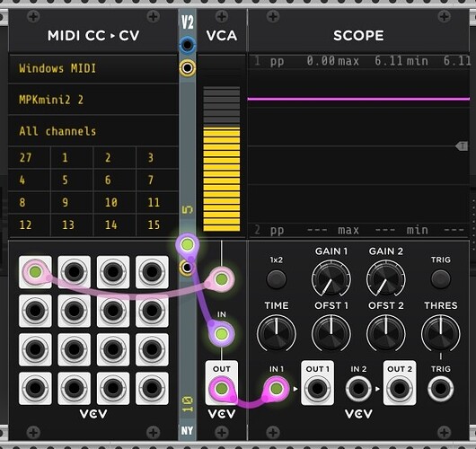The image size is (476, 449).
Task: Click the VCA OUT jack
Action: point(222,388)
